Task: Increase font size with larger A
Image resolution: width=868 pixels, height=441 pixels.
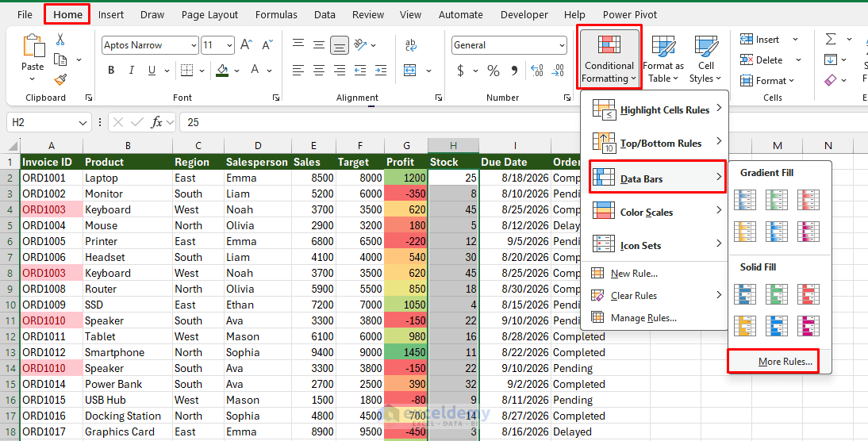Action: (x=247, y=45)
